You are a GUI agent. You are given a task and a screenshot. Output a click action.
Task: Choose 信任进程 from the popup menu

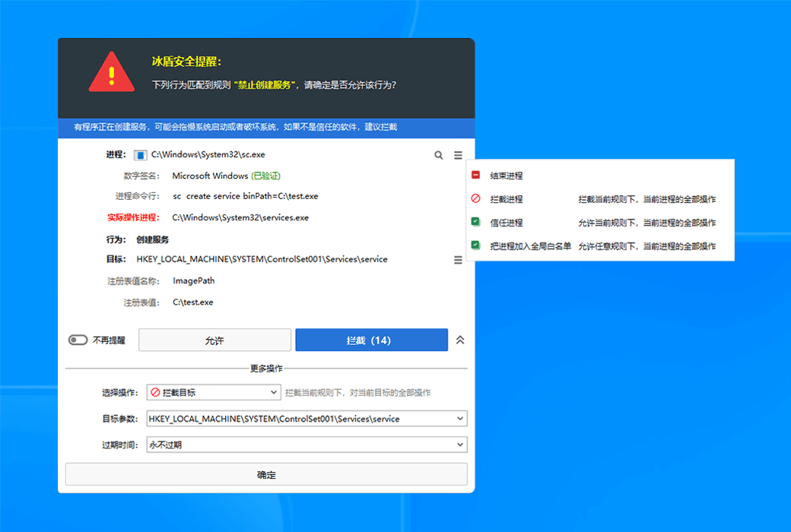(x=507, y=223)
